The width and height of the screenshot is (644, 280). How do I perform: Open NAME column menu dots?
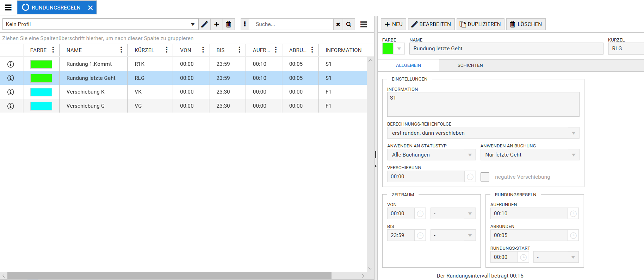pyautogui.click(x=121, y=50)
